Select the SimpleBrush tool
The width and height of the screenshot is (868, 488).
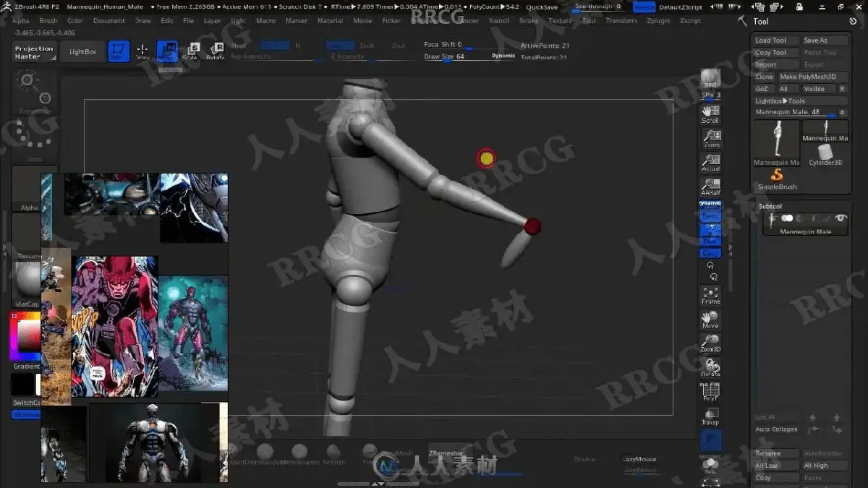778,179
